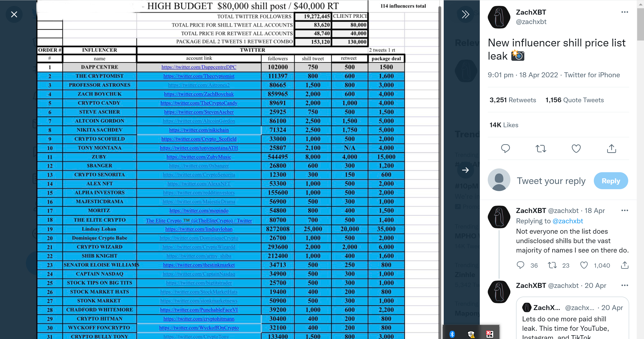Click the 'package deal' column header

[386, 58]
